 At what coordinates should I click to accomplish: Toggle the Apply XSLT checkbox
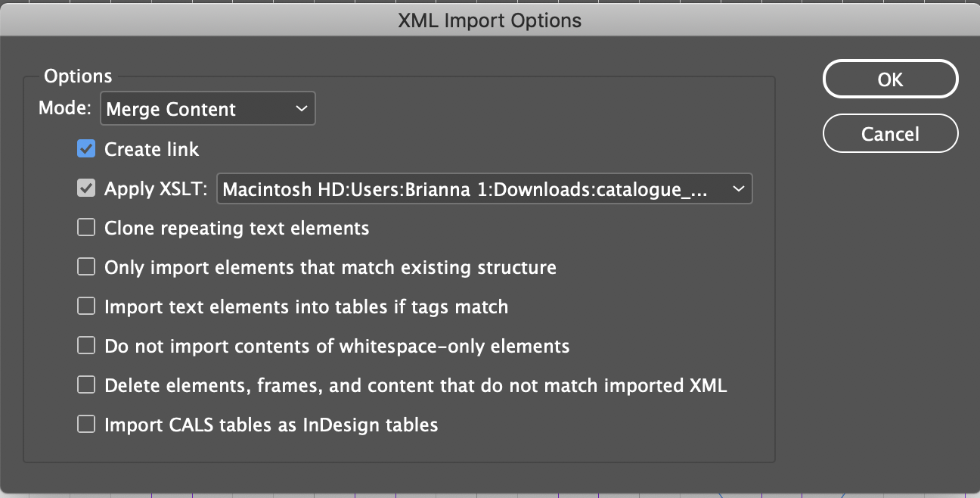pyautogui.click(x=86, y=188)
